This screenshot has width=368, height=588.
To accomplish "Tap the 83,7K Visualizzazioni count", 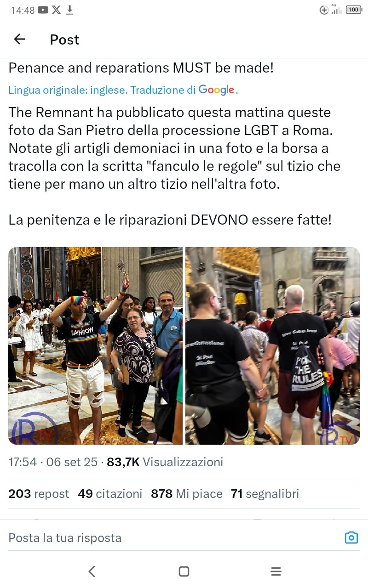I will 165,462.
